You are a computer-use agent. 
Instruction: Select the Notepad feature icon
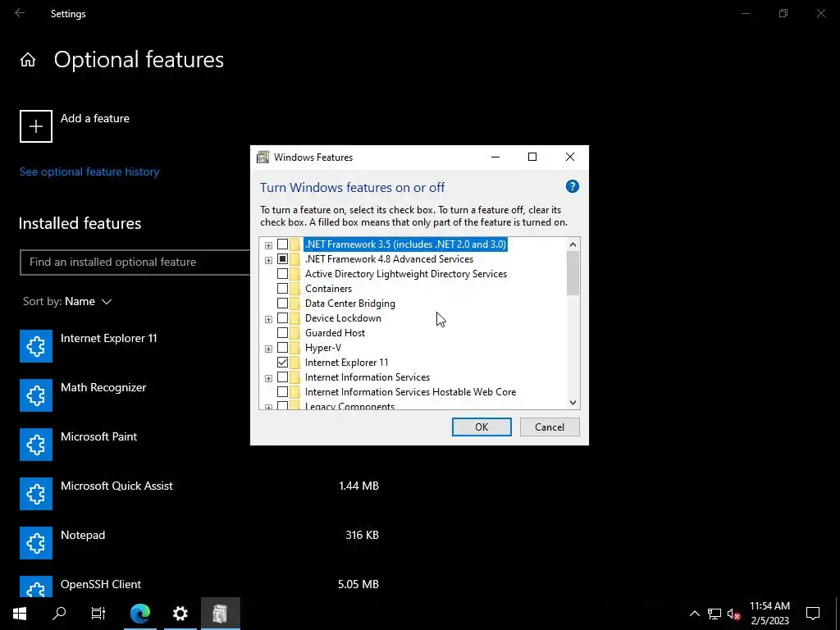tap(36, 543)
